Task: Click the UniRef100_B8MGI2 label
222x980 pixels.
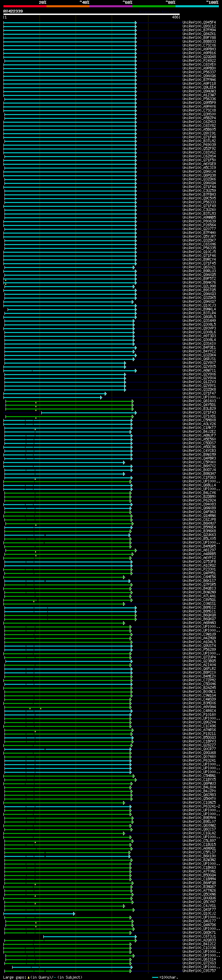Action: point(199,608)
